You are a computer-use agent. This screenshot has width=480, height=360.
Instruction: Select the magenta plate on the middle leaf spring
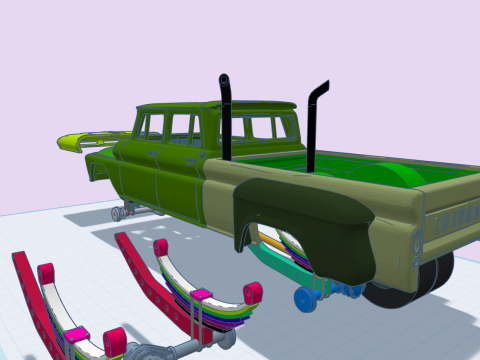click(201, 294)
